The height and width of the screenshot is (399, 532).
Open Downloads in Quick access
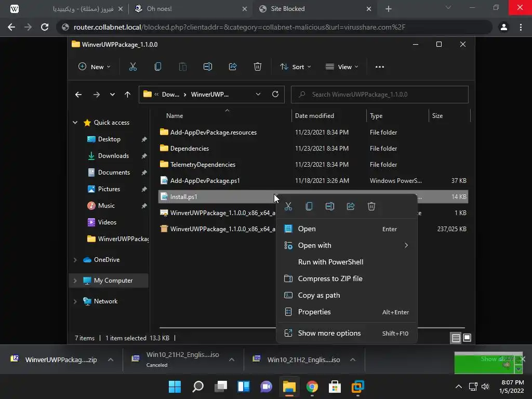(x=113, y=156)
